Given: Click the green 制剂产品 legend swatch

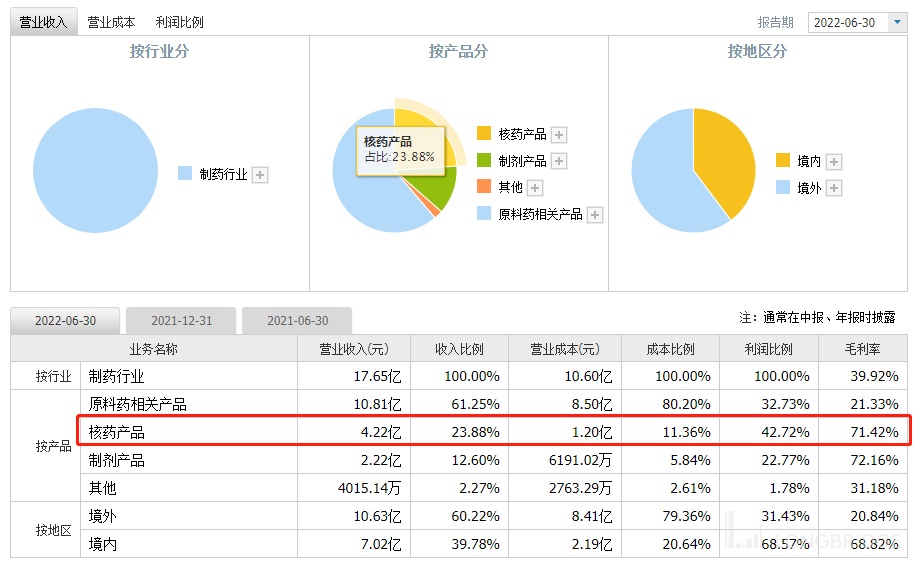Looking at the screenshot, I should [x=484, y=161].
